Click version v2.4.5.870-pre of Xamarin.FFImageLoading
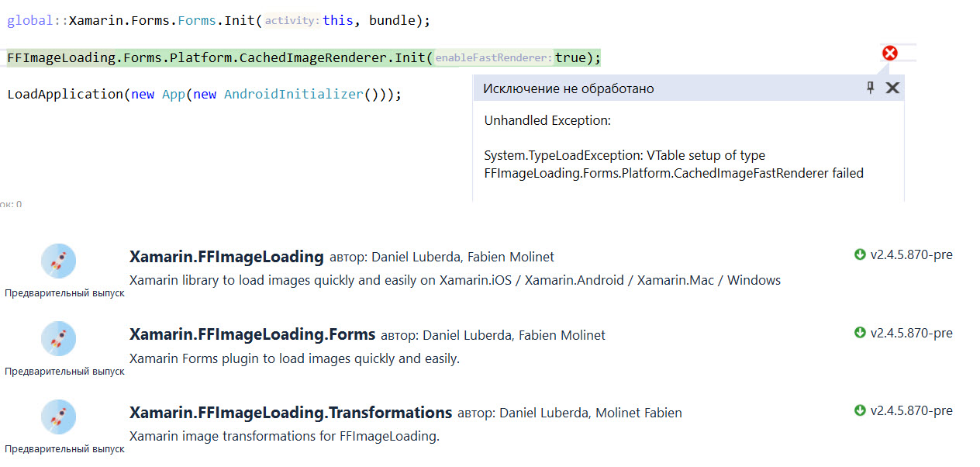The width and height of the screenshot is (980, 467). [x=912, y=254]
